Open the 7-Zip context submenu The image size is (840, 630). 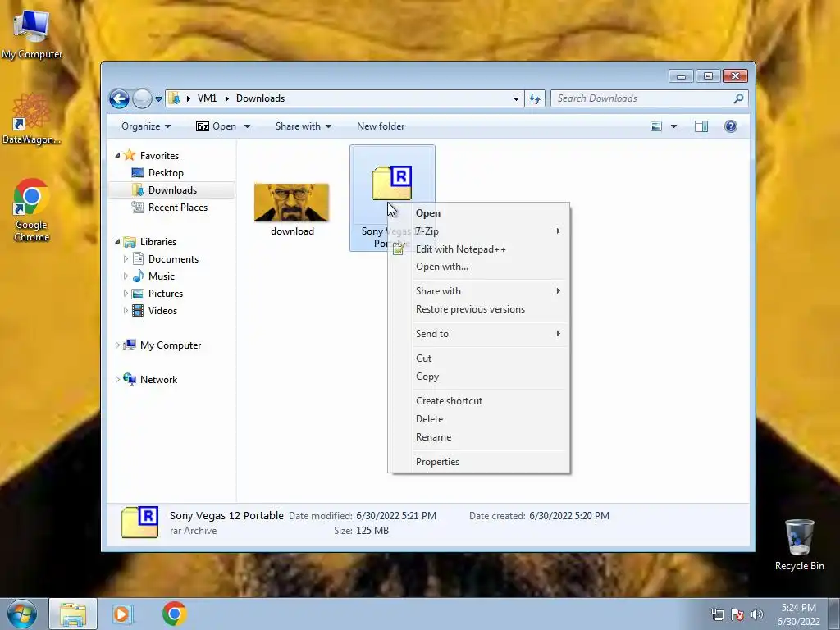coord(478,231)
